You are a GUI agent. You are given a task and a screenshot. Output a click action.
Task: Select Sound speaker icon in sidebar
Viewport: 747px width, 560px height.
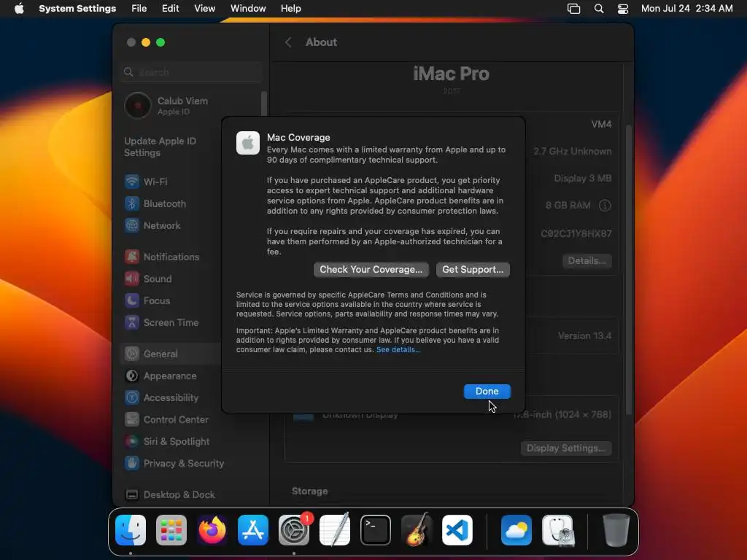pos(132,279)
